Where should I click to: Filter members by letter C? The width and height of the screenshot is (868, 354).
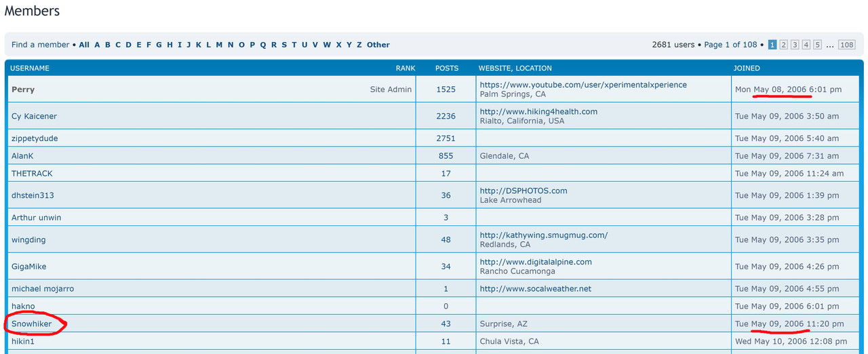coord(118,45)
